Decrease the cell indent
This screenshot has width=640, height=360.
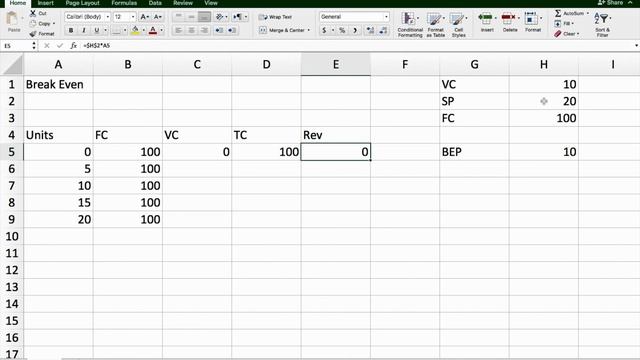click(x=219, y=30)
